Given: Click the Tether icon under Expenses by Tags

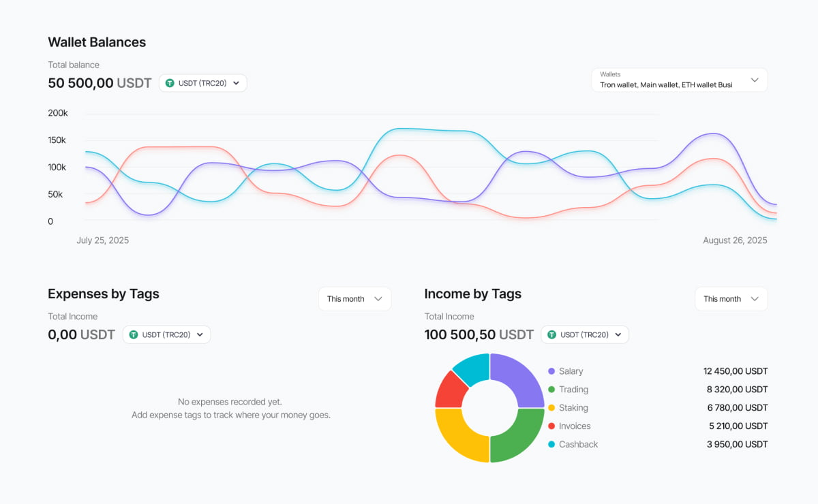Looking at the screenshot, I should [x=133, y=334].
